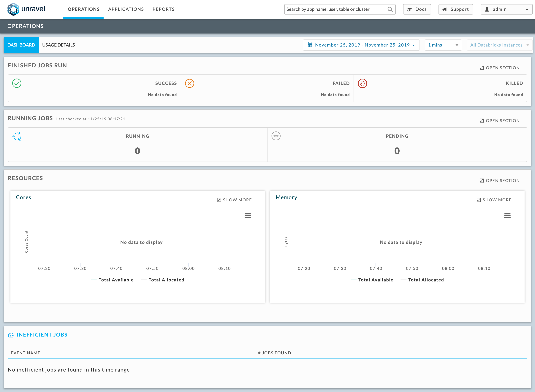The image size is (535, 392).
Task: Toggle Total Available series in Cores legend
Action: (x=112, y=280)
